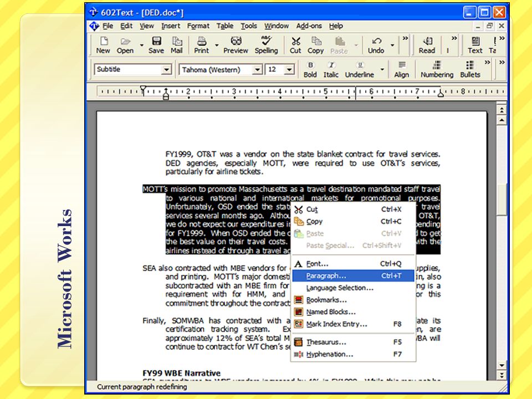
Task: Click the first-line indent marker on ruler
Action: click(143, 90)
